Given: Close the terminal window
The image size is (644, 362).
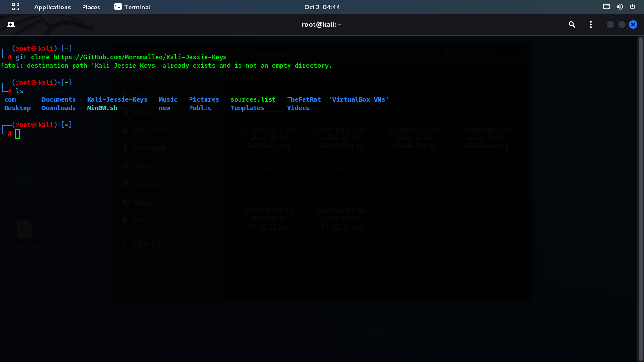Looking at the screenshot, I should point(633,25).
